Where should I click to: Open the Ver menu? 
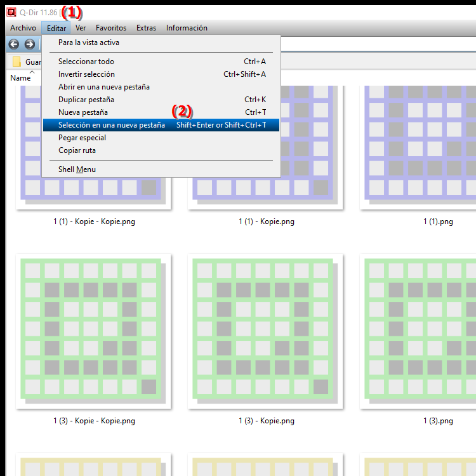pos(81,28)
